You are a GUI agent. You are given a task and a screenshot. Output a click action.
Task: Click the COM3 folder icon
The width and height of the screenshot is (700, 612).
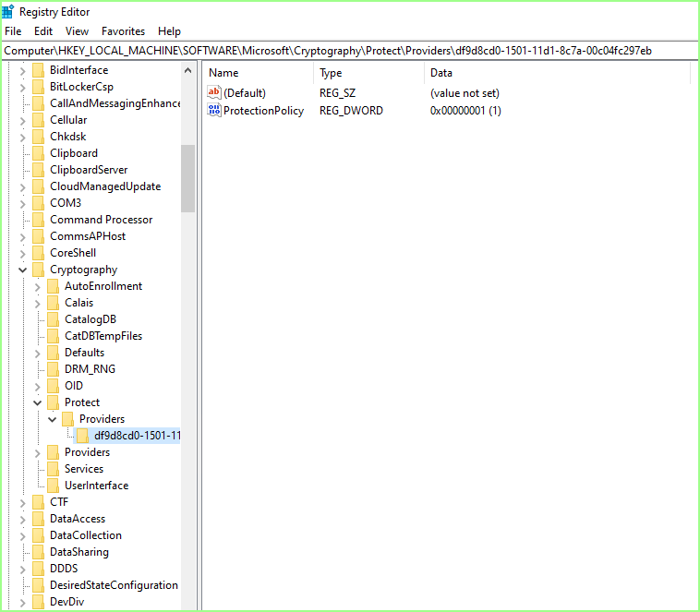(x=39, y=203)
